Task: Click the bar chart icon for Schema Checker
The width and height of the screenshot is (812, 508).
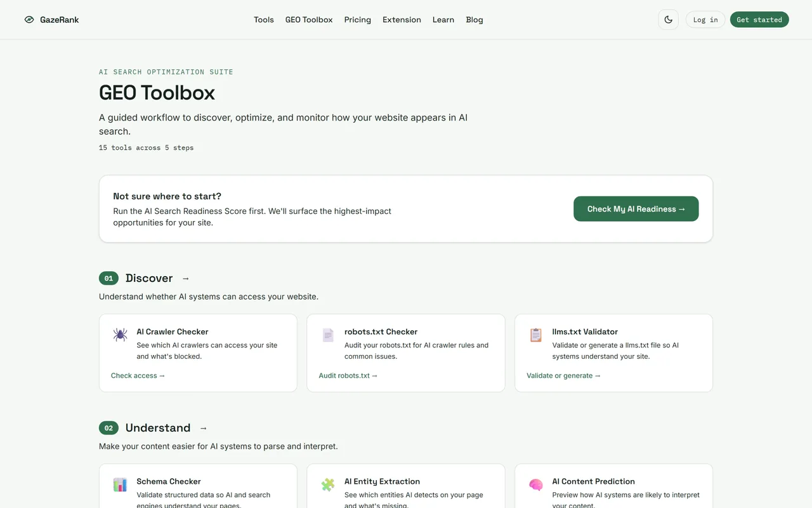Action: (x=120, y=485)
